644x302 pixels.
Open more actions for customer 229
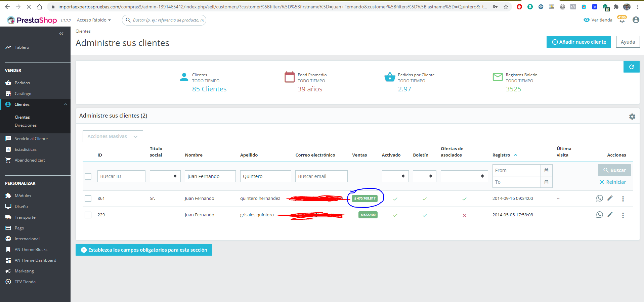623,215
